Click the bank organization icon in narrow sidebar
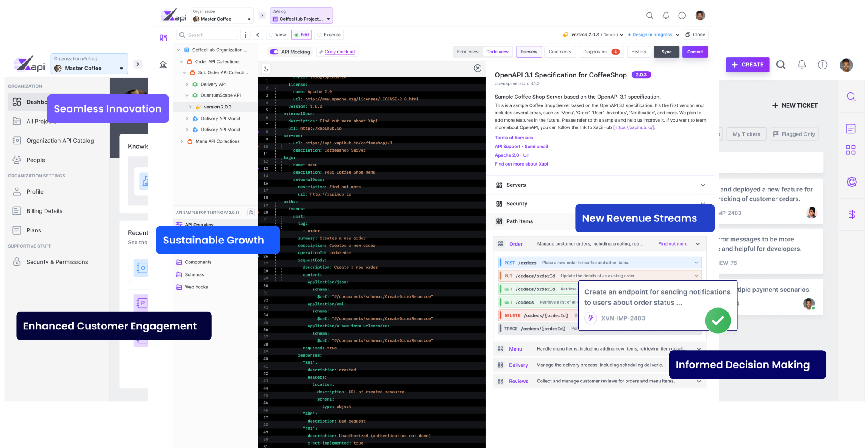The height and width of the screenshot is (448, 868). coord(163,64)
